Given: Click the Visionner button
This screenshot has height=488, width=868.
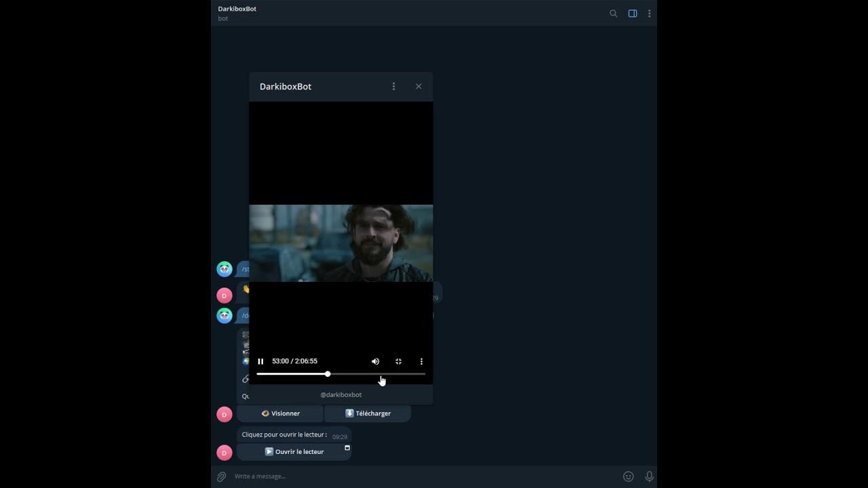Looking at the screenshot, I should tap(280, 413).
